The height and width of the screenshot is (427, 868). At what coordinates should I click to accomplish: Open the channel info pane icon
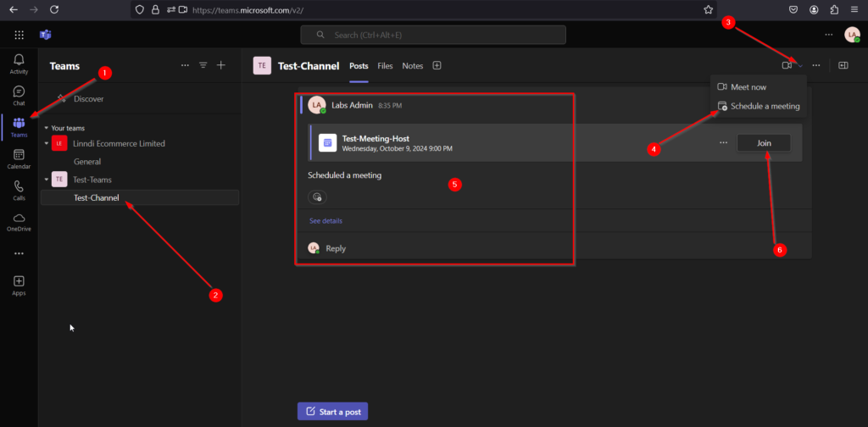(x=843, y=65)
